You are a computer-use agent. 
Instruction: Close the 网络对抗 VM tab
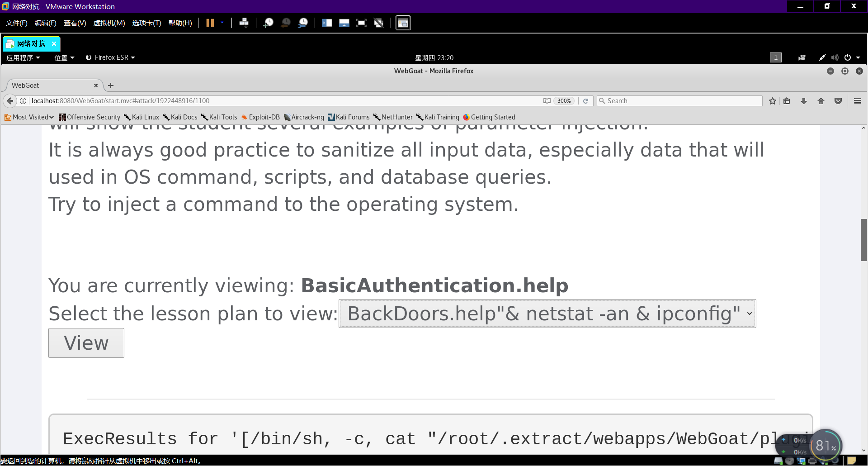pyautogui.click(x=54, y=44)
